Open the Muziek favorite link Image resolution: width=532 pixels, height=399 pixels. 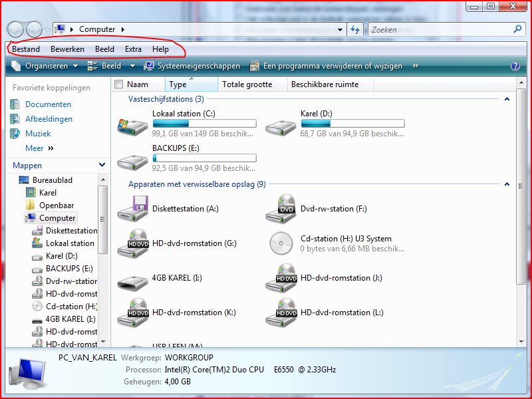tap(37, 133)
